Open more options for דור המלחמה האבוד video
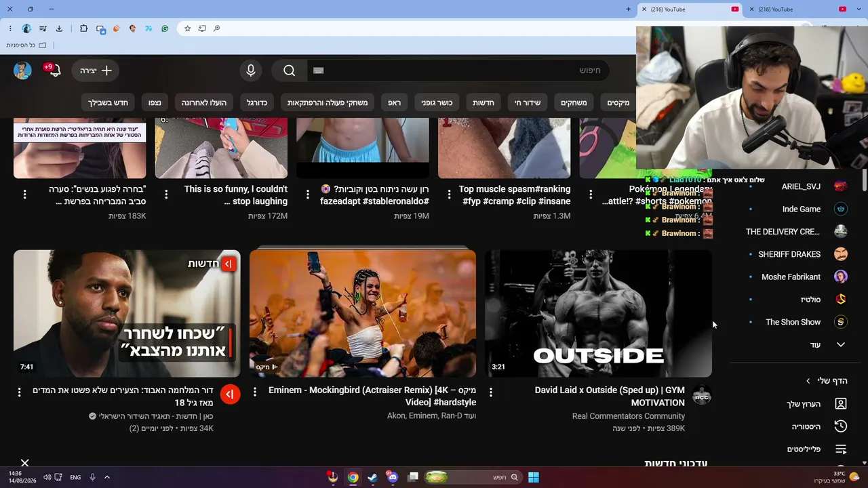The width and height of the screenshot is (868, 488). point(19,392)
